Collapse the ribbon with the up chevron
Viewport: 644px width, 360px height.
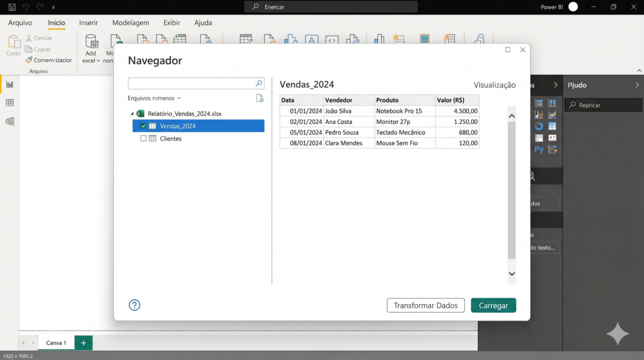pyautogui.click(x=639, y=70)
